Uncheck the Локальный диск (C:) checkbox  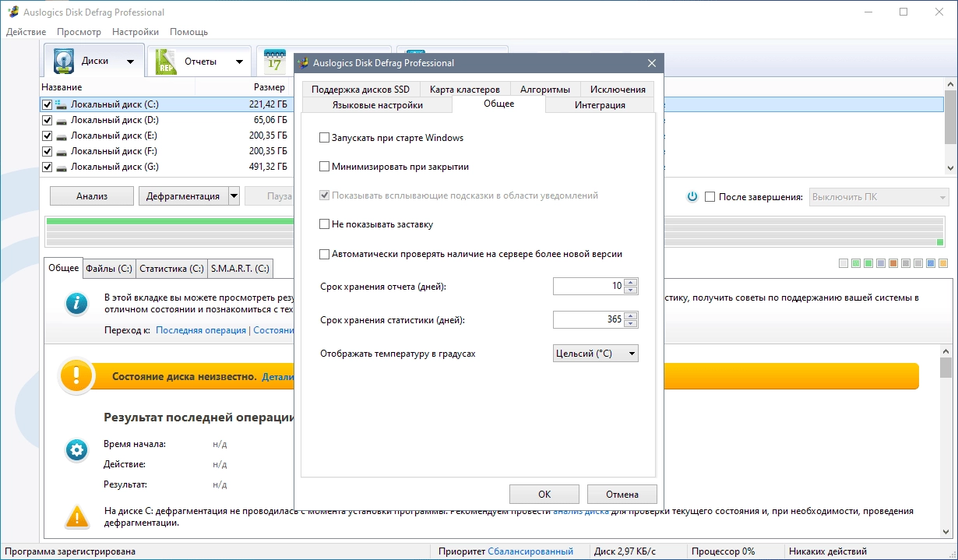tap(48, 104)
